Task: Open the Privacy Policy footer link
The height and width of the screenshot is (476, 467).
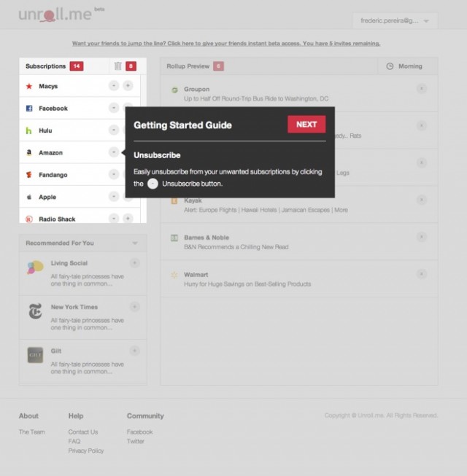Action: pos(86,450)
